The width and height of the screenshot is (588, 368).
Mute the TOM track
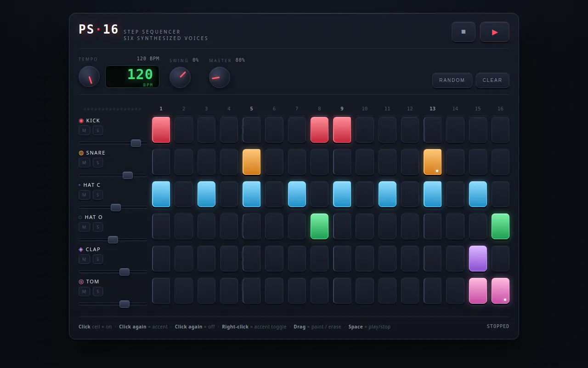click(84, 292)
